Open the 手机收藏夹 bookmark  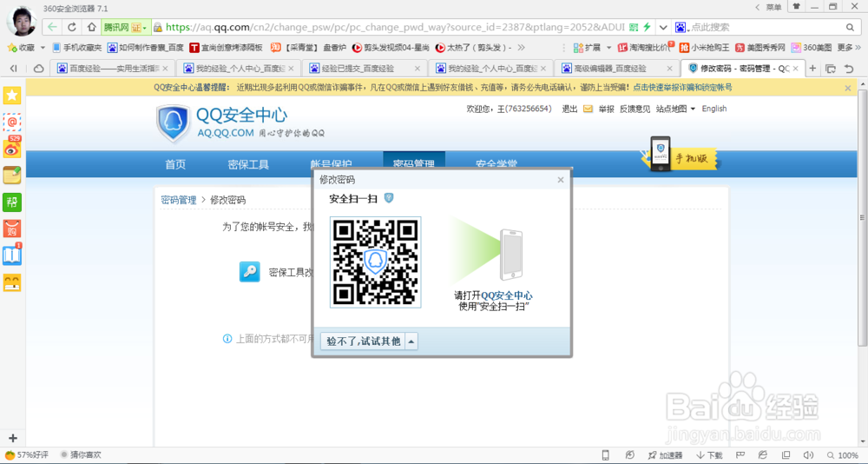(x=77, y=48)
